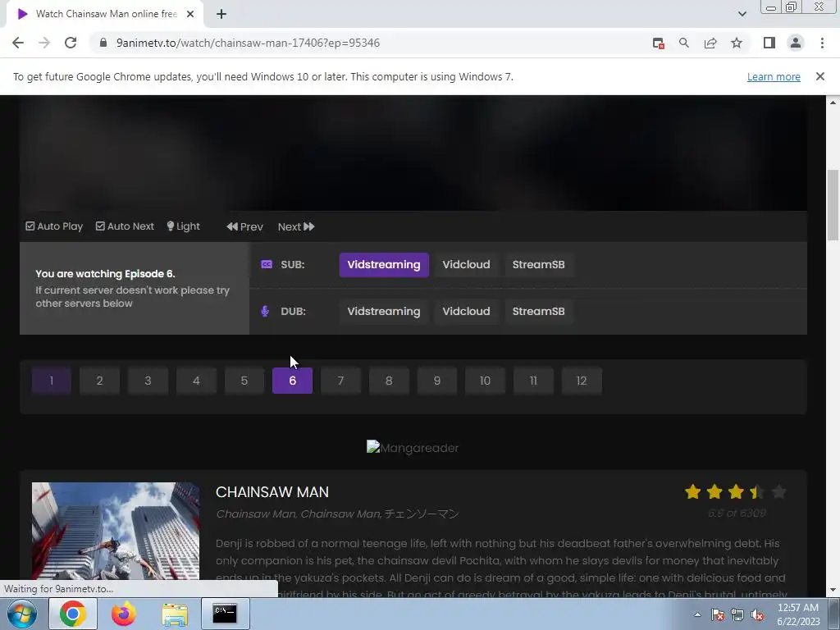Close the Chainsaw Man tab

[190, 14]
